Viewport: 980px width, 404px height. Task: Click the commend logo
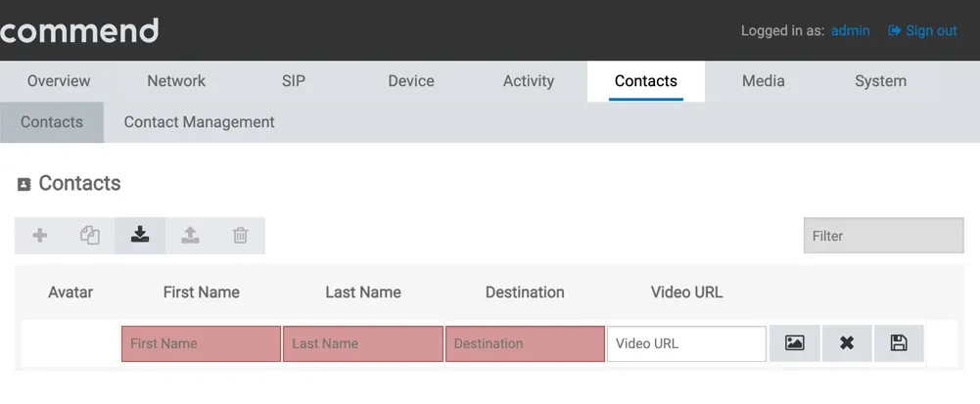(x=79, y=30)
